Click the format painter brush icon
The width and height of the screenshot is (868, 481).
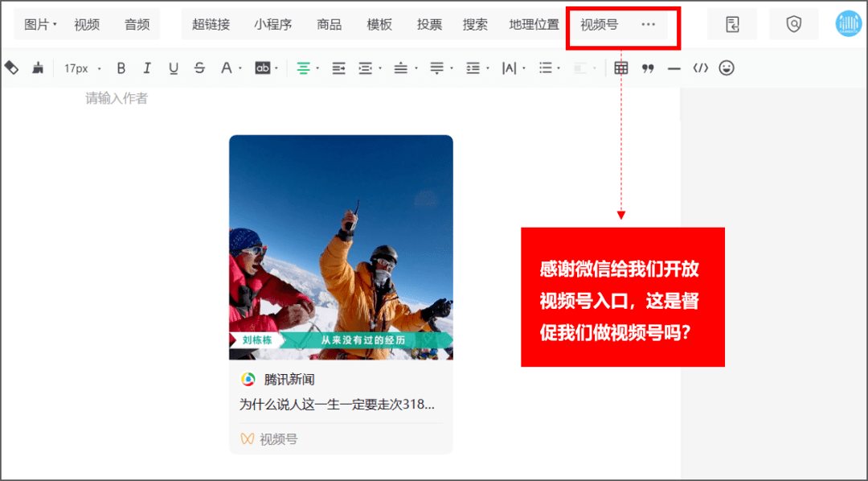click(x=37, y=68)
